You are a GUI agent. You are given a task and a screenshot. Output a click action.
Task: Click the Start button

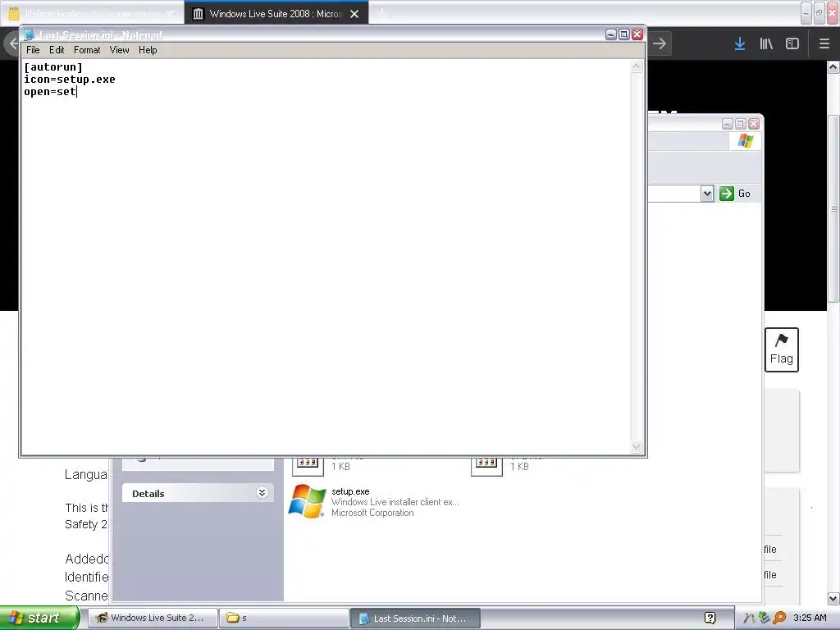(x=39, y=618)
